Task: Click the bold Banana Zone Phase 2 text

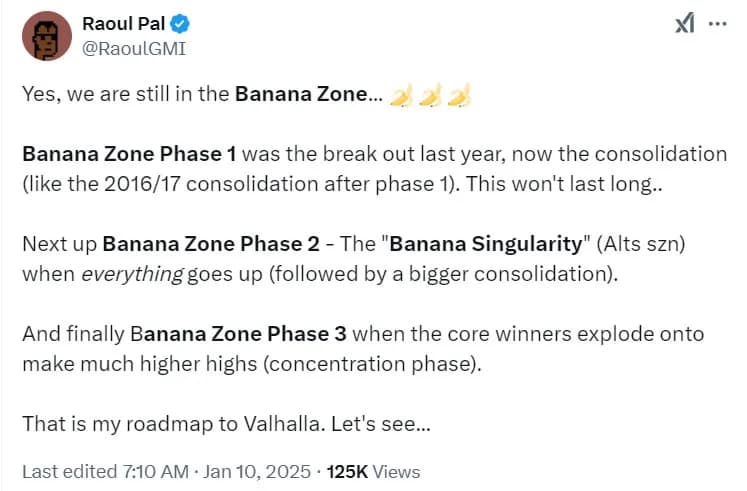Action: pos(211,244)
